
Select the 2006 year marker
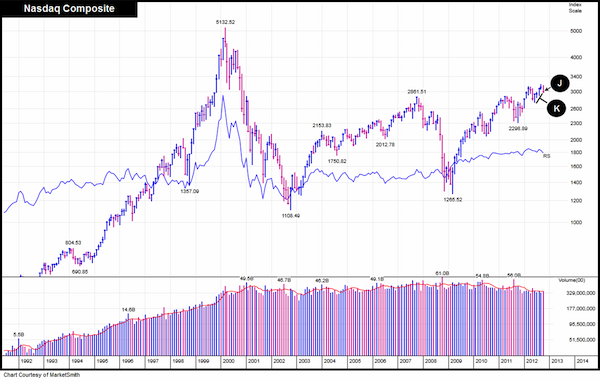[380, 361]
